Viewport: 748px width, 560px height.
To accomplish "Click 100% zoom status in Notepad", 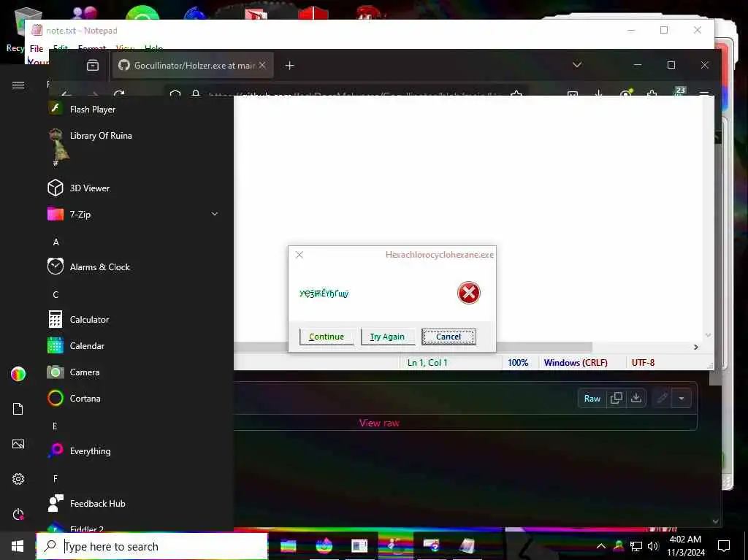I will 518,363.
